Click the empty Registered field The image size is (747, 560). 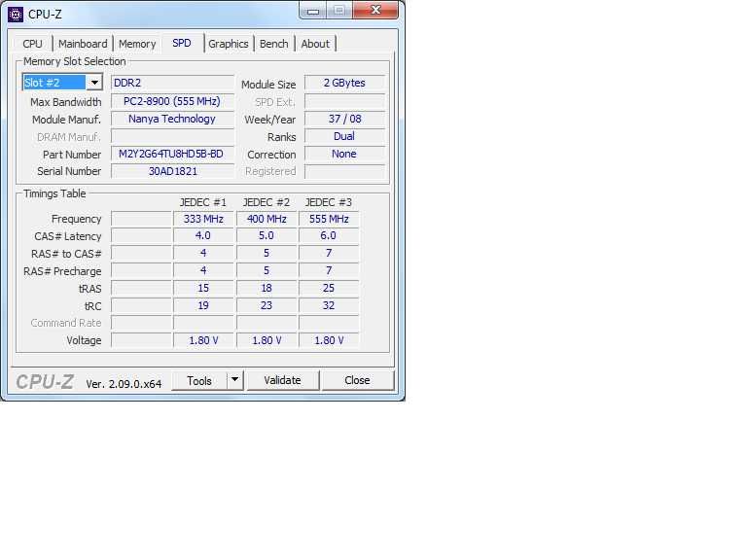pyautogui.click(x=344, y=171)
